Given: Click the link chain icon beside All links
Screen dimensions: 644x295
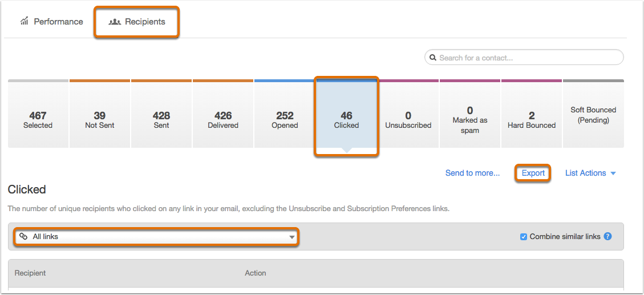Looking at the screenshot, I should coord(23,236).
